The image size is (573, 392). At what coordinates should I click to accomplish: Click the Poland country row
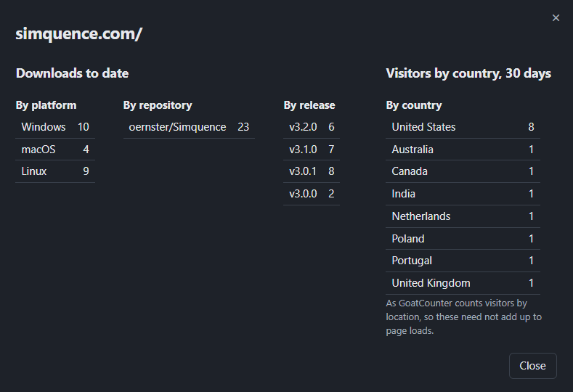point(463,239)
